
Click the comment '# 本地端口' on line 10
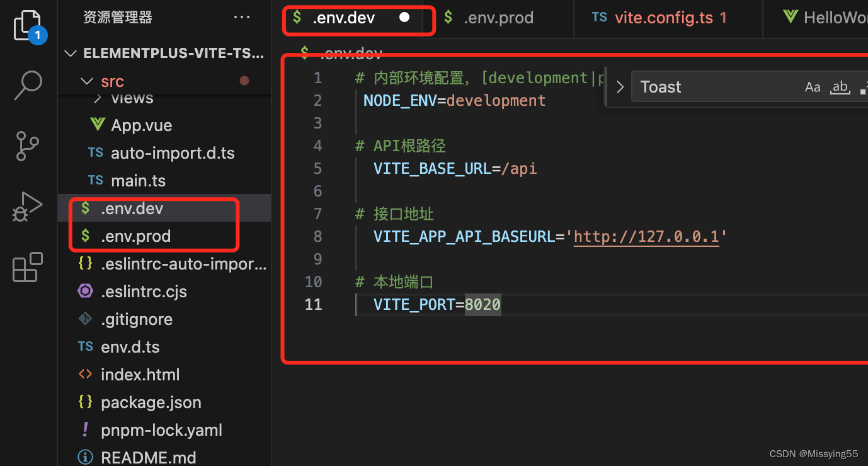(x=394, y=282)
